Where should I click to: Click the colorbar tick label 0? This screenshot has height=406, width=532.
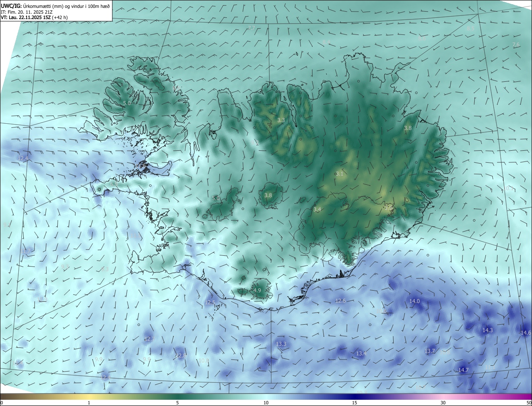2,403
